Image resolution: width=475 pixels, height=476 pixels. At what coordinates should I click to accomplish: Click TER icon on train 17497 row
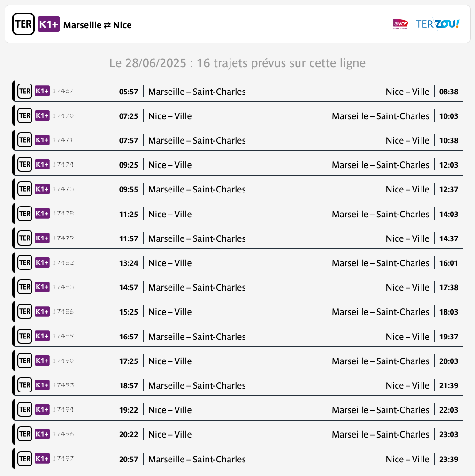tap(25, 458)
